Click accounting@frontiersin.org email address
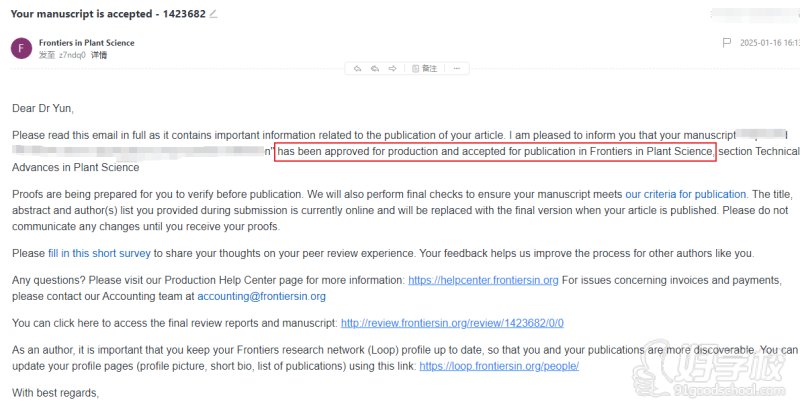800x410 pixels. 261,296
